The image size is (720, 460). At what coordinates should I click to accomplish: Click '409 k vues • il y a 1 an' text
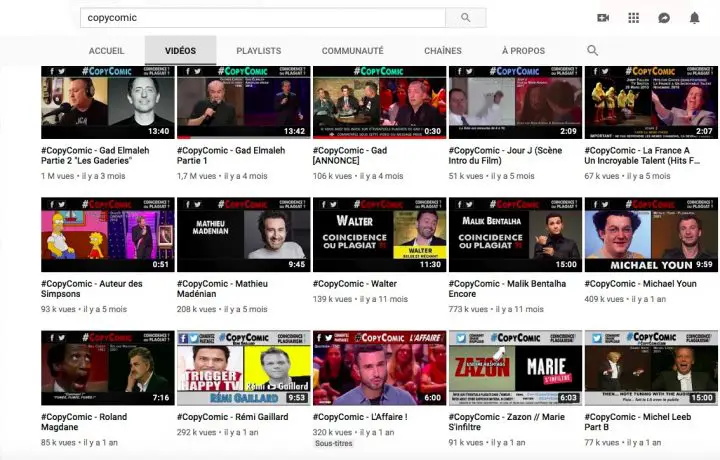(625, 299)
